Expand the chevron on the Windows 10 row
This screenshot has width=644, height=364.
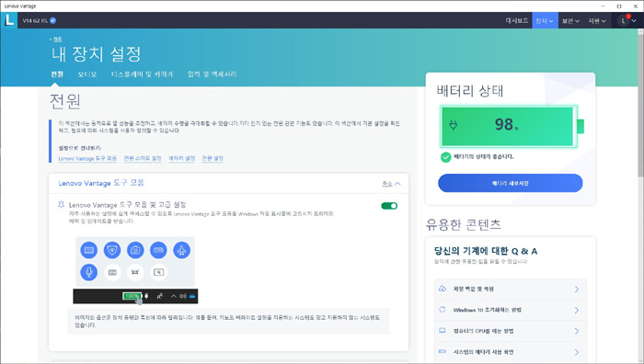pos(577,311)
